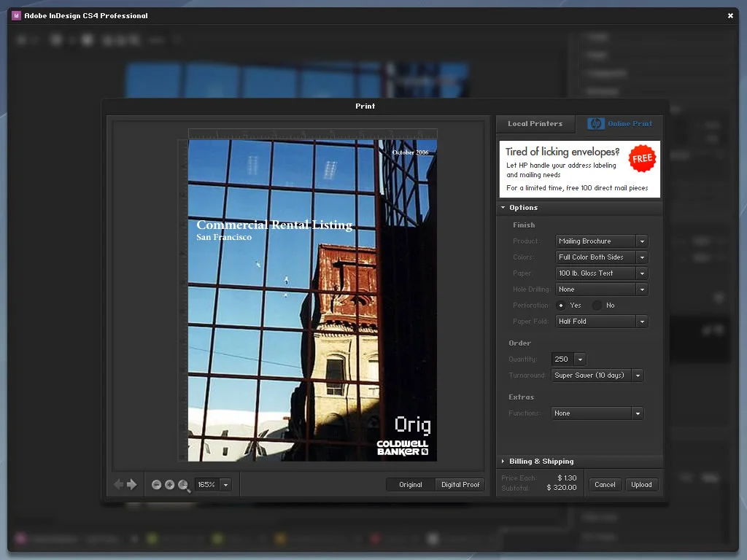
Task: Close the InDesign window
Action: [x=730, y=16]
